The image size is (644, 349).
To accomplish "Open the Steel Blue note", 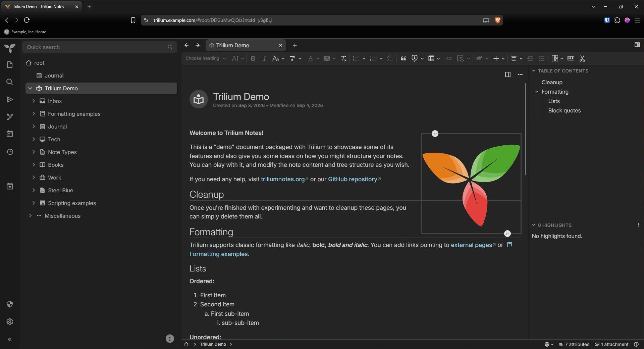I will (60, 190).
